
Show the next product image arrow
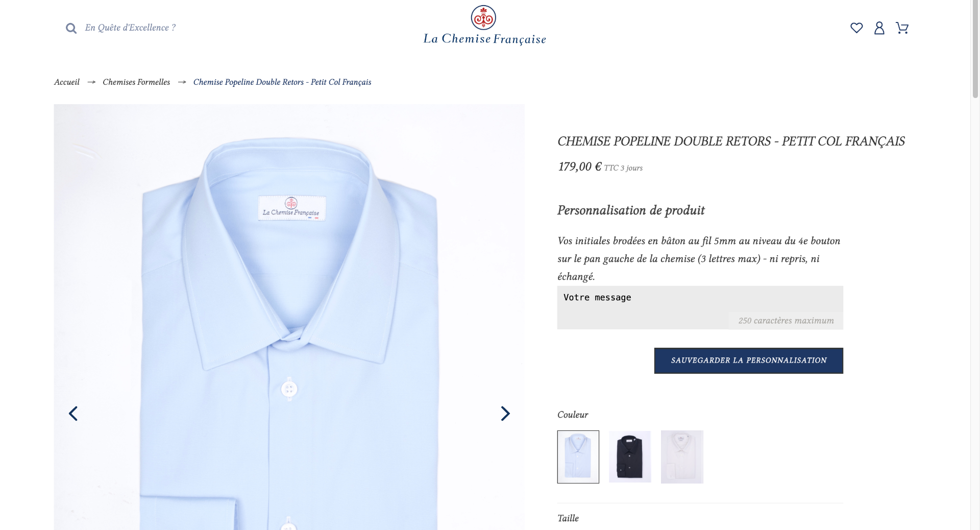pyautogui.click(x=505, y=413)
